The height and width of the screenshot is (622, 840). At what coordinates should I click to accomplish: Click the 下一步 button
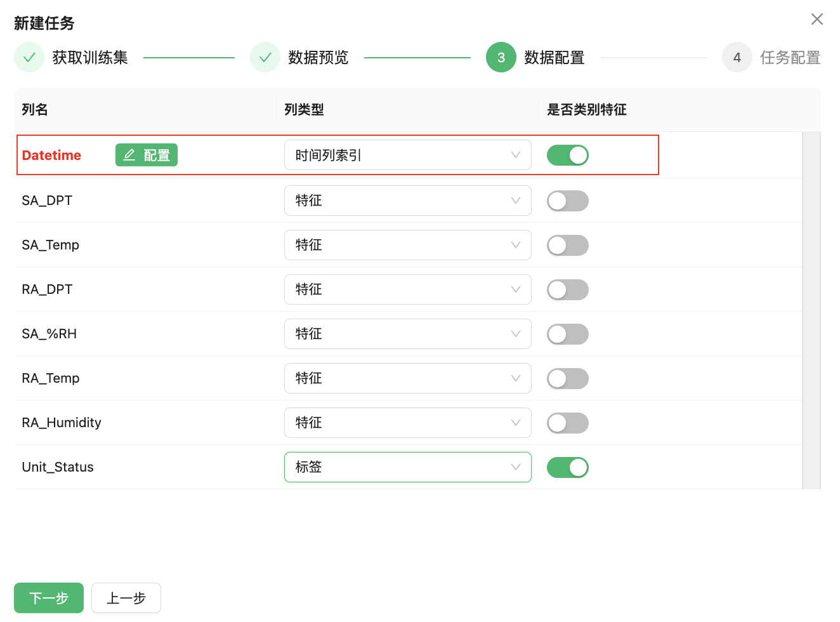[49, 598]
